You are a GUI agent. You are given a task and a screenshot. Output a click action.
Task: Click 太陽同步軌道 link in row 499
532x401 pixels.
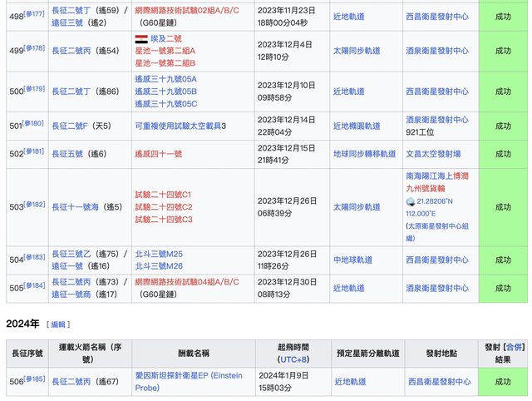(357, 51)
